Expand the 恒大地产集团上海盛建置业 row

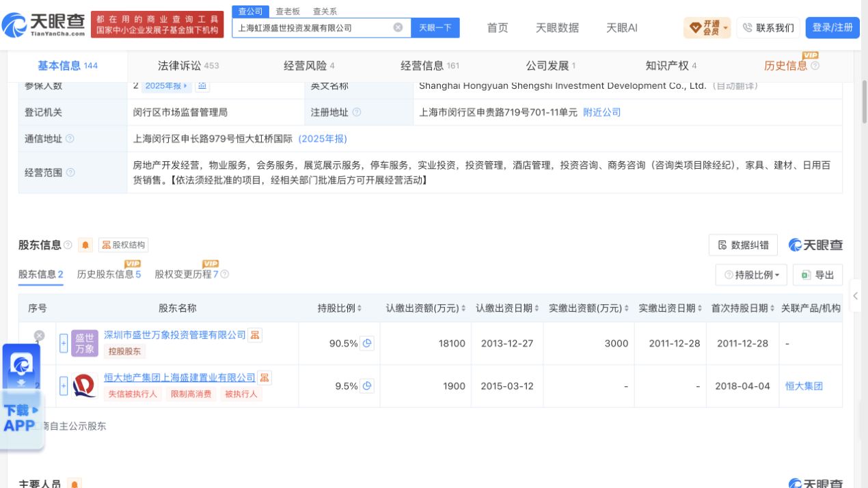point(64,385)
